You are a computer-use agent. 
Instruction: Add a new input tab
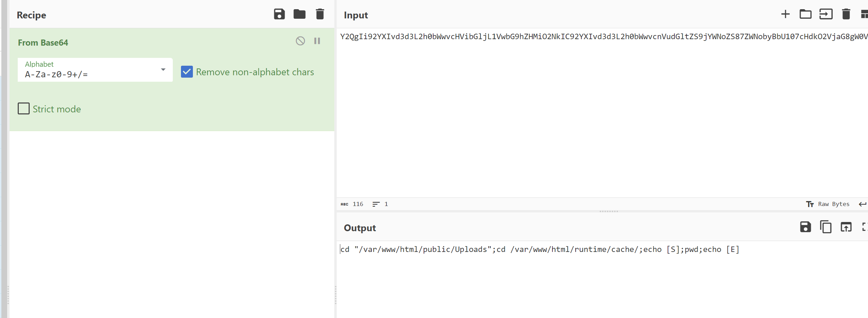pos(785,14)
